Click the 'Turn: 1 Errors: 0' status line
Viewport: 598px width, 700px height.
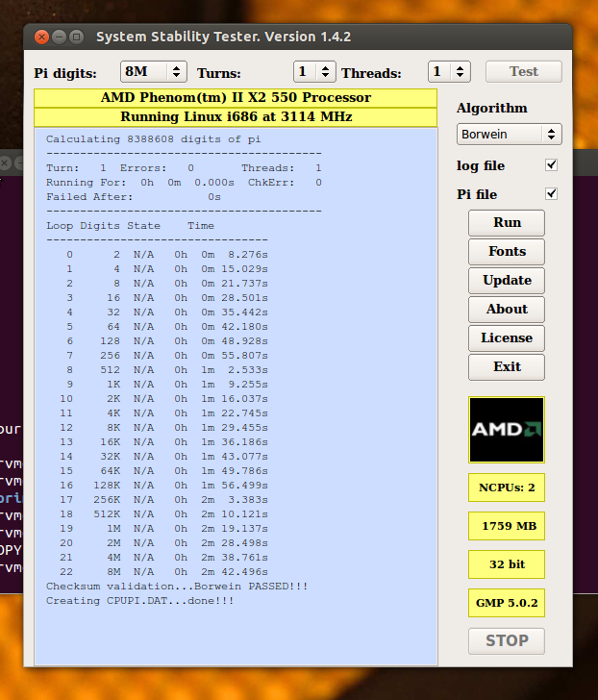[x=184, y=168]
